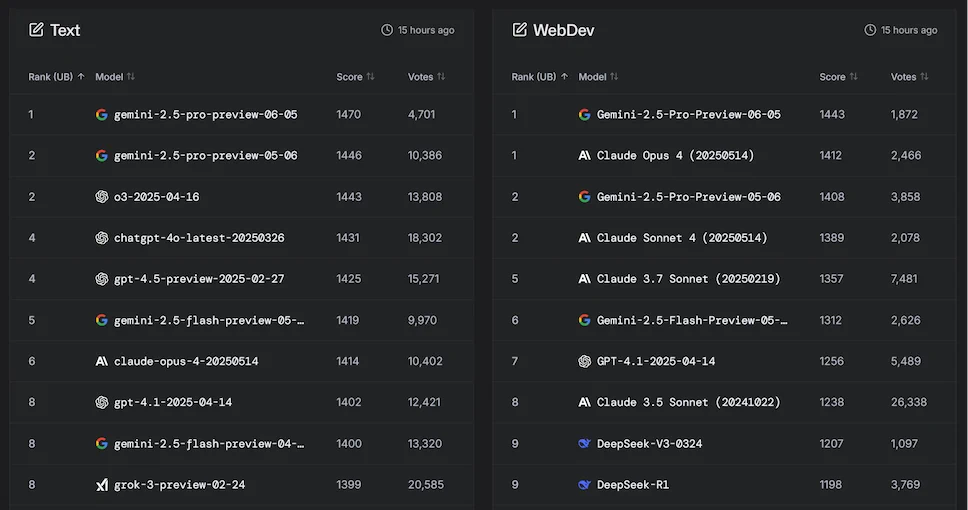Sort Text table by Model column
The width and height of the screenshot is (968, 510).
point(115,77)
